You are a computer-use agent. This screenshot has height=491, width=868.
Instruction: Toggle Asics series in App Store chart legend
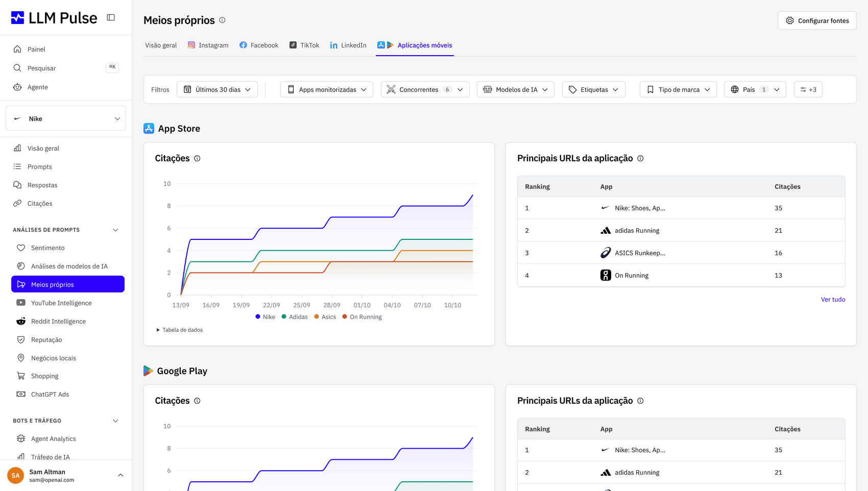point(325,317)
